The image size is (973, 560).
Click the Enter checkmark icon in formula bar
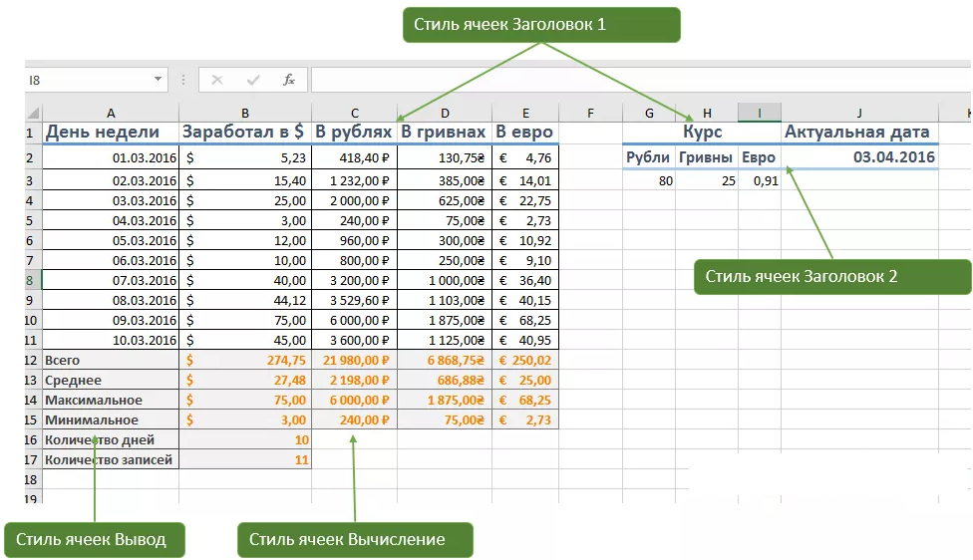(253, 80)
